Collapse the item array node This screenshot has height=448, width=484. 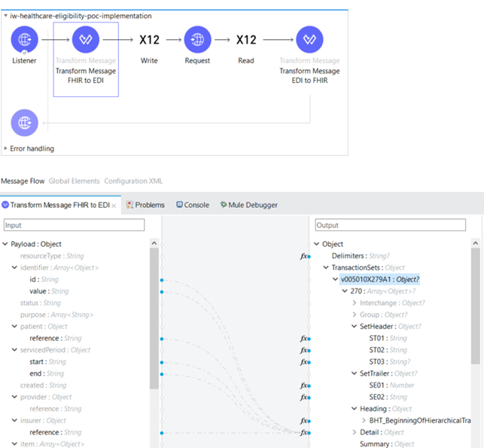click(x=14, y=443)
